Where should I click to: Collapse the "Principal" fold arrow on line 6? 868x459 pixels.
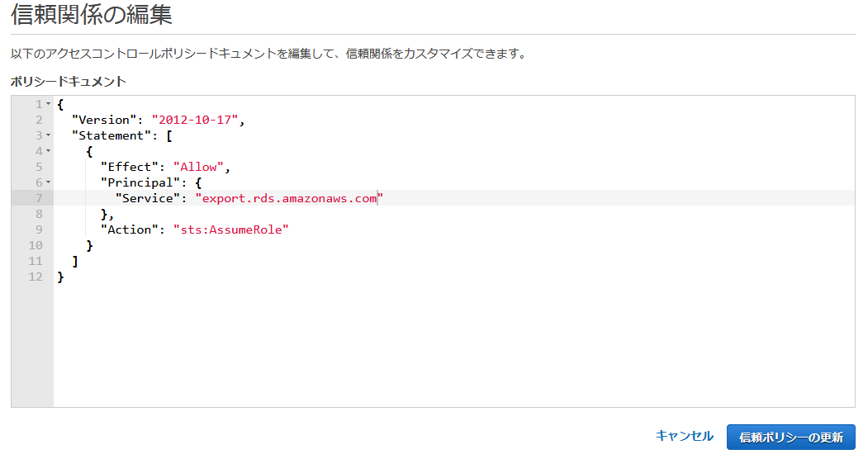pyautogui.click(x=49, y=182)
